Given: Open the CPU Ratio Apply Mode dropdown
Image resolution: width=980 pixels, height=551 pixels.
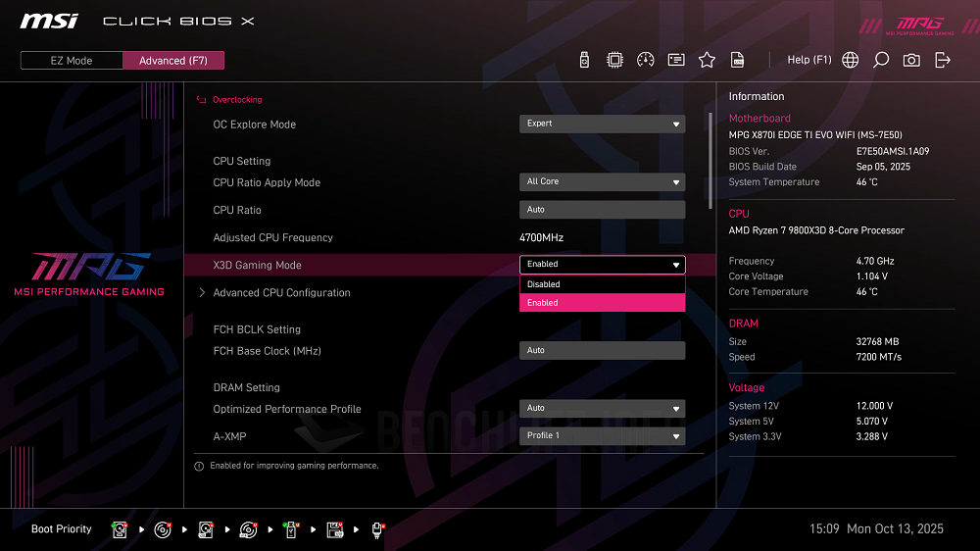Looking at the screenshot, I should pyautogui.click(x=602, y=181).
